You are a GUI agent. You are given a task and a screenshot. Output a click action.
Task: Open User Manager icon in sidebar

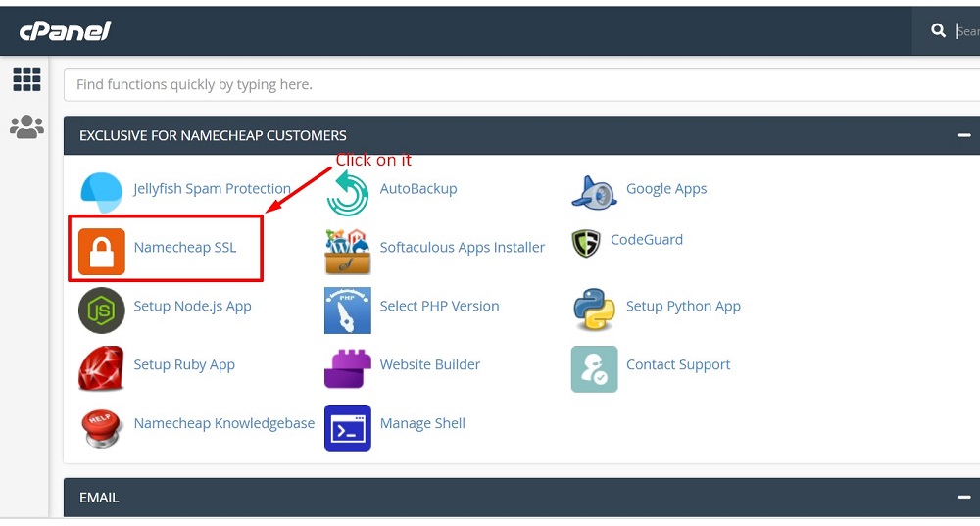click(x=26, y=126)
